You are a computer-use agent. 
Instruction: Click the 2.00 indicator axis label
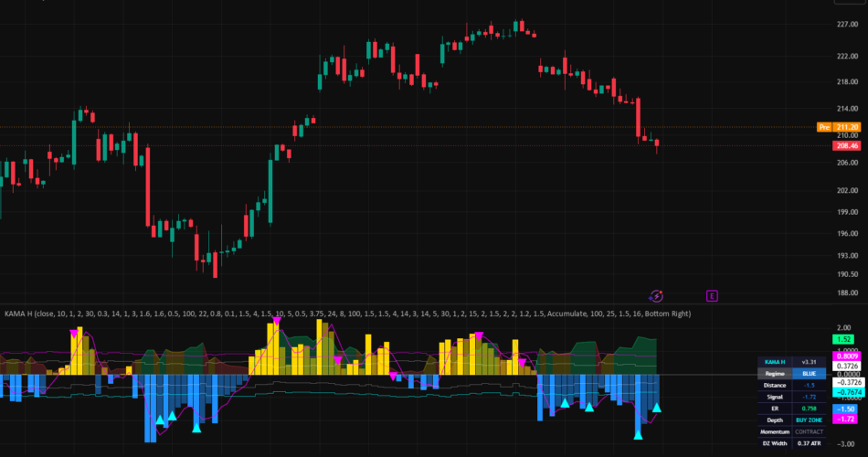click(x=844, y=327)
